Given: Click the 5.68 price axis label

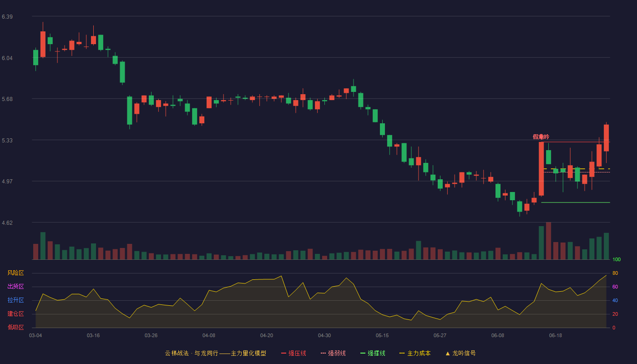Looking at the screenshot, I should tap(7, 99).
